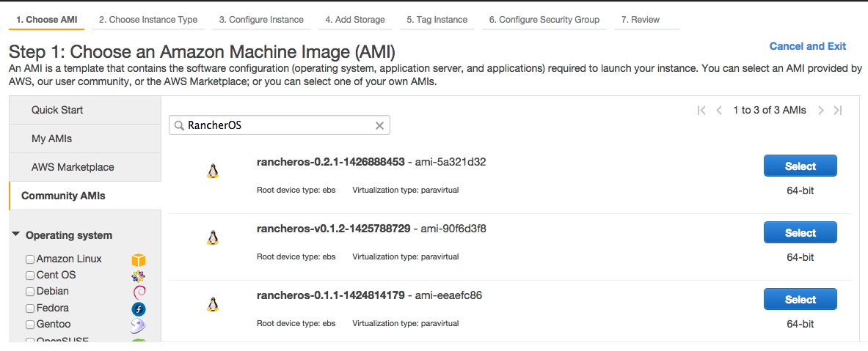Click the search magnifier icon

[179, 125]
